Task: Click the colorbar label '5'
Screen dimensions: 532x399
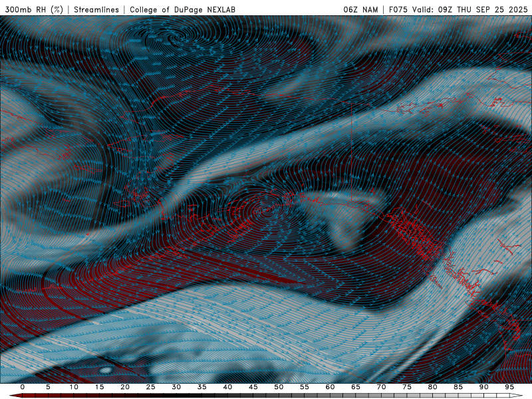Action: pyautogui.click(x=48, y=387)
